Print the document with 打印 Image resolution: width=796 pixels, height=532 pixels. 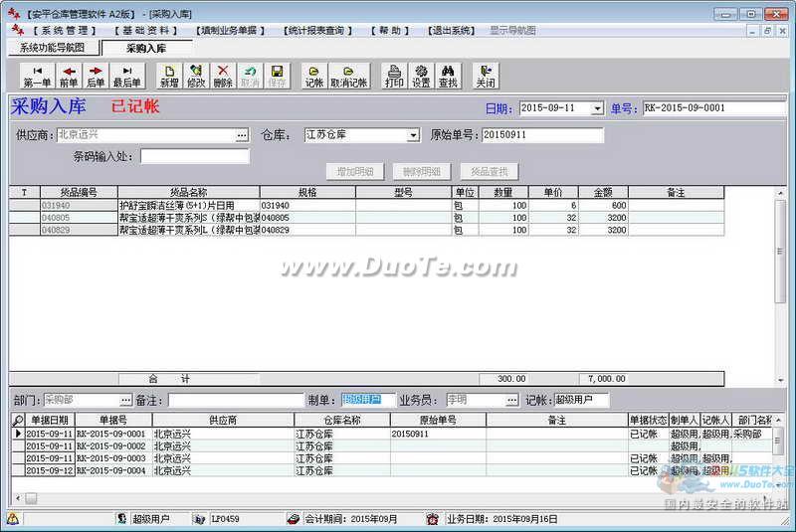pos(394,77)
